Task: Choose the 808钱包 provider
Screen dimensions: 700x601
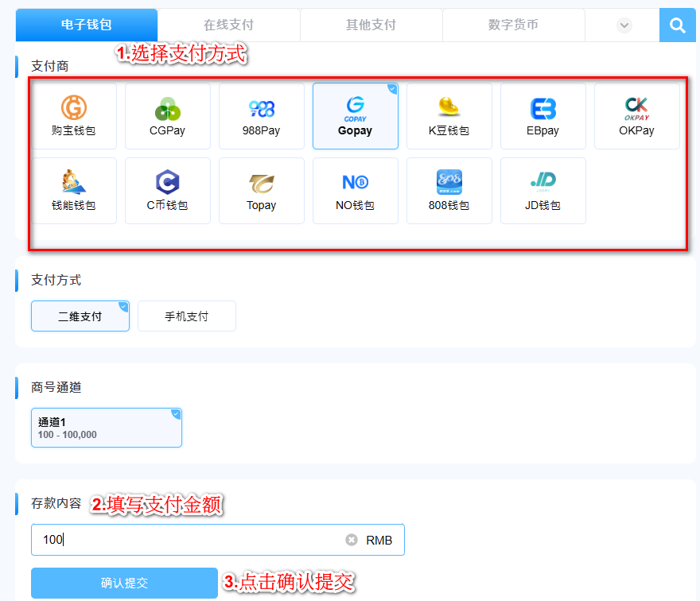Action: 449,191
